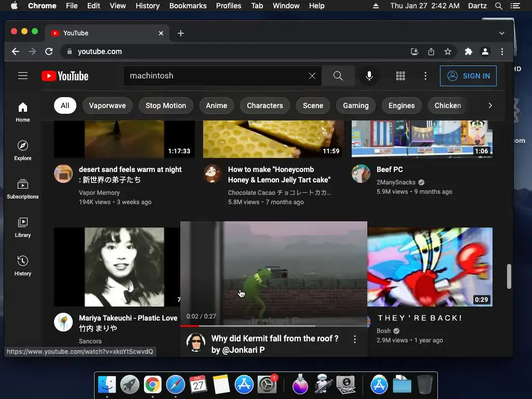Image resolution: width=532 pixels, height=399 pixels.
Task: Open the Vapor Memory channel avatar
Action: click(63, 174)
